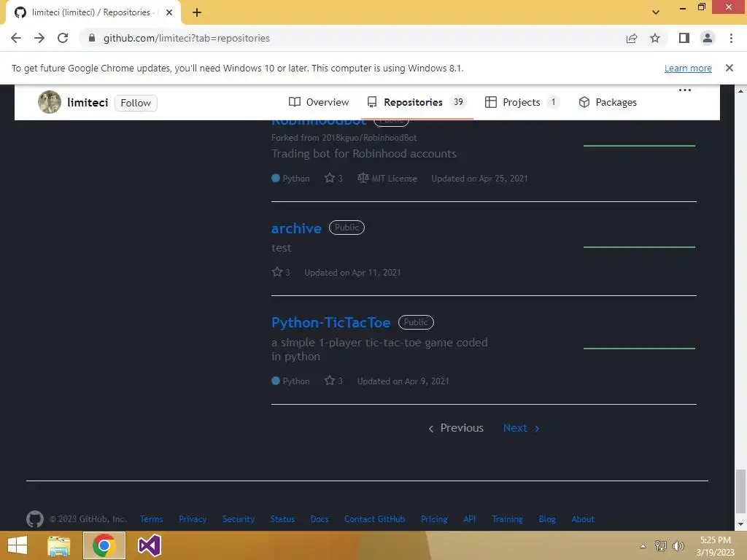Image resolution: width=747 pixels, height=560 pixels.
Task: Go to Previous page of repositories
Action: (x=455, y=427)
